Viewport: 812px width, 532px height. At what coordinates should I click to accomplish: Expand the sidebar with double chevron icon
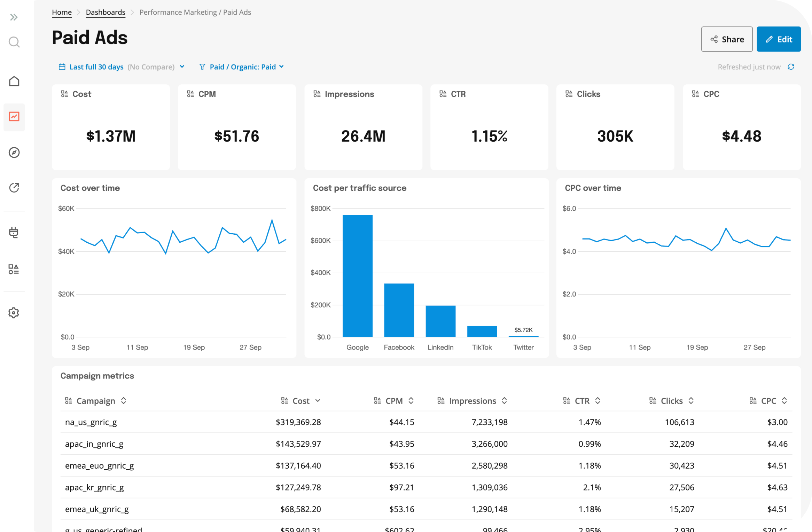tap(14, 17)
